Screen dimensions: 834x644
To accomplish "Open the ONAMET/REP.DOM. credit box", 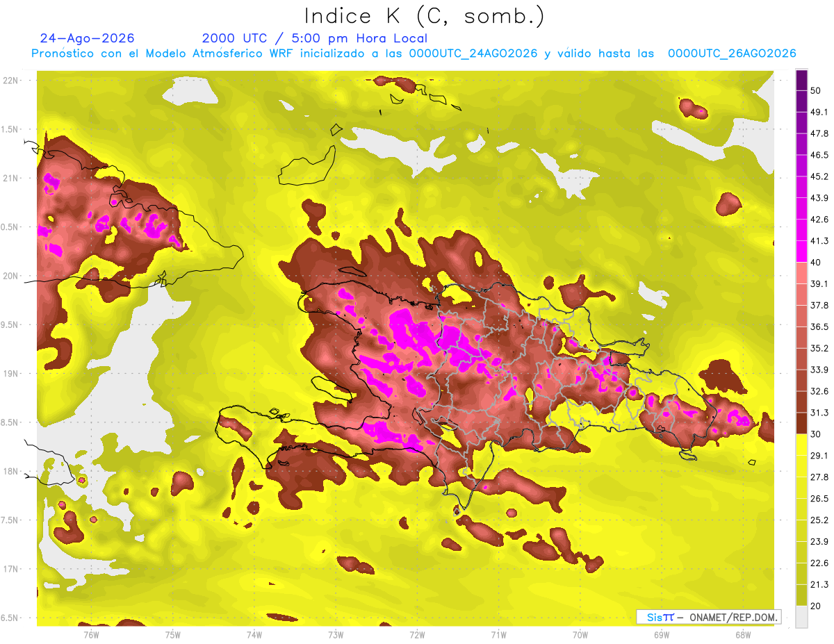I will (x=709, y=617).
